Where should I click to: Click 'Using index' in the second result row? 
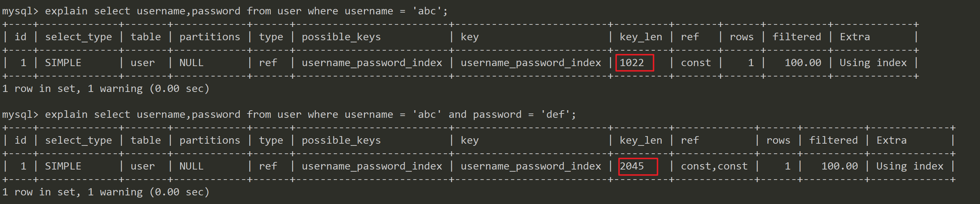click(910, 166)
